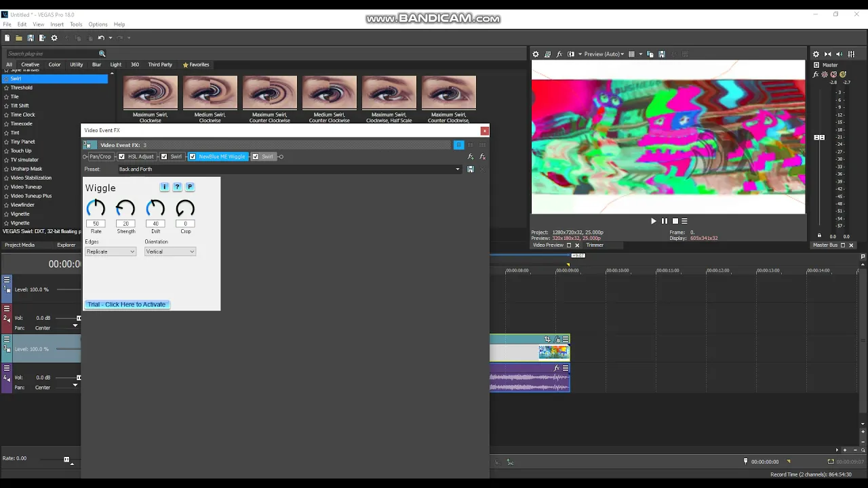
Task: Select the NewBlue ME Wiggle chain item
Action: (x=222, y=157)
